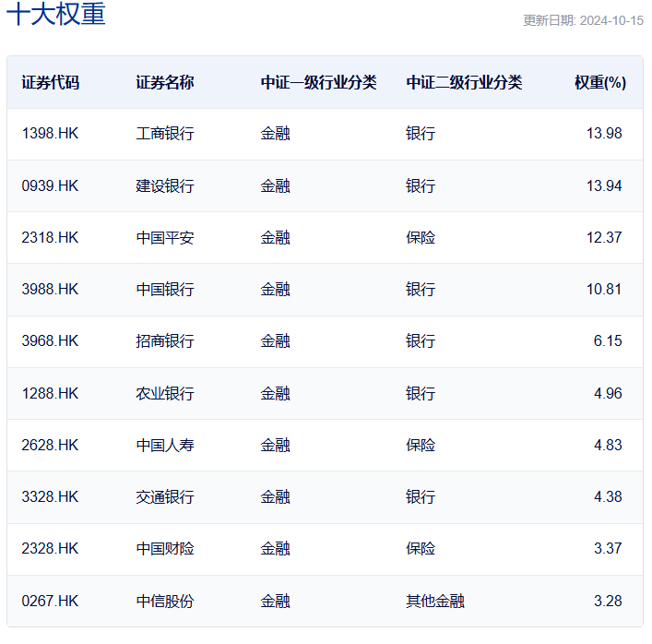
Task: Click 银行 in the 交通银行 row
Action: pyautogui.click(x=421, y=496)
